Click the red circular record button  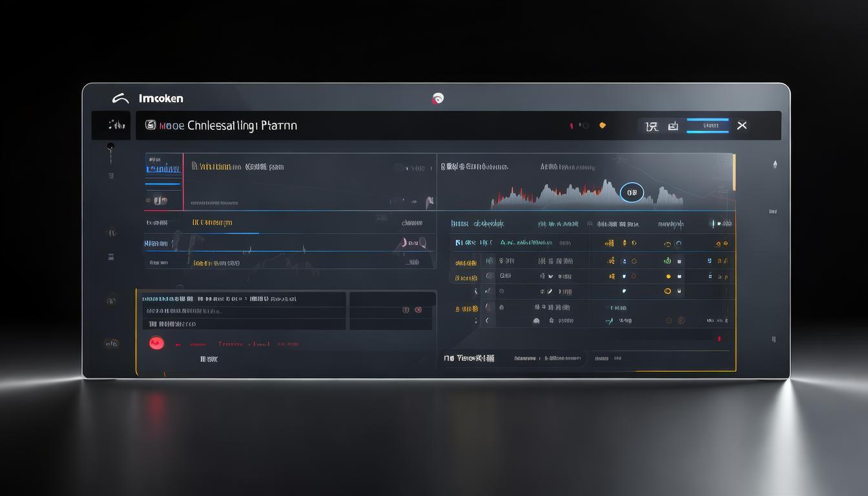[x=156, y=343]
